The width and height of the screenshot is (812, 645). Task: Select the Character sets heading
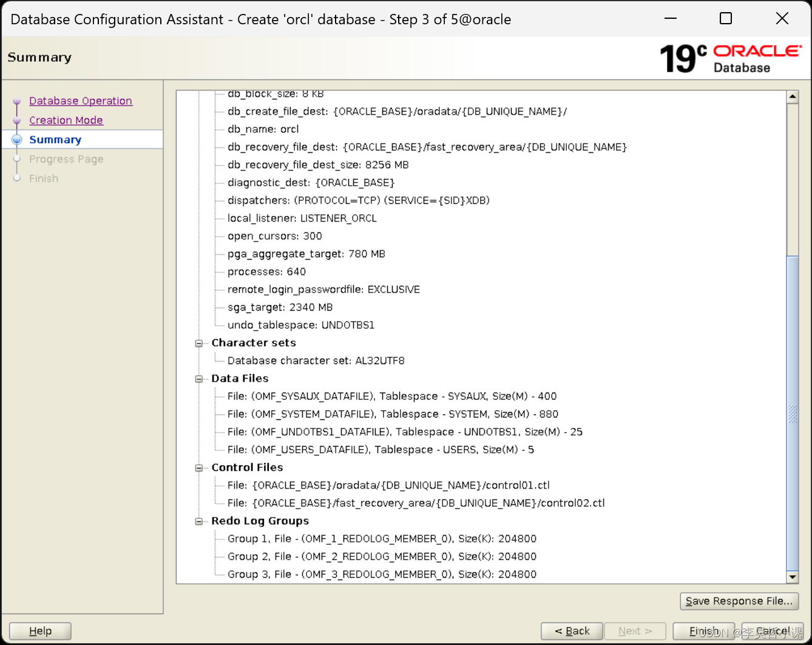(254, 343)
